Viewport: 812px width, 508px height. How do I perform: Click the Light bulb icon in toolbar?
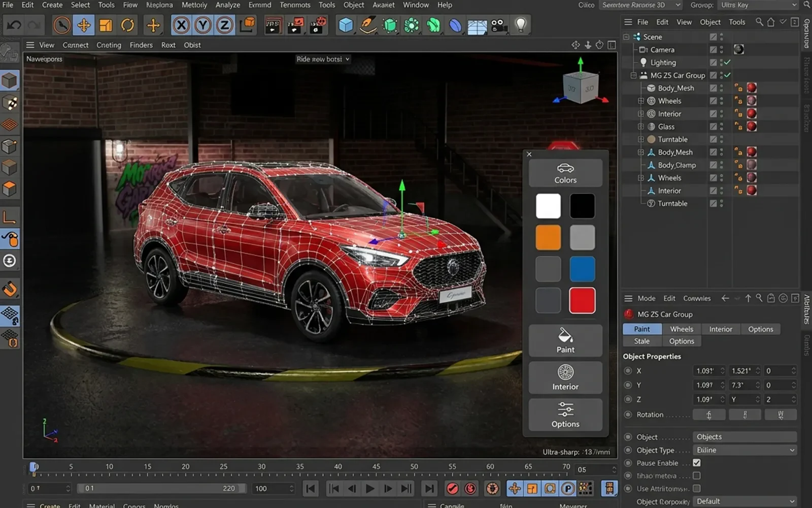[521, 24]
